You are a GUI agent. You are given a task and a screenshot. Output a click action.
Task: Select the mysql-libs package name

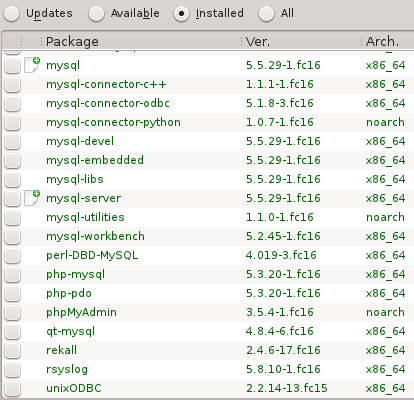coord(75,179)
